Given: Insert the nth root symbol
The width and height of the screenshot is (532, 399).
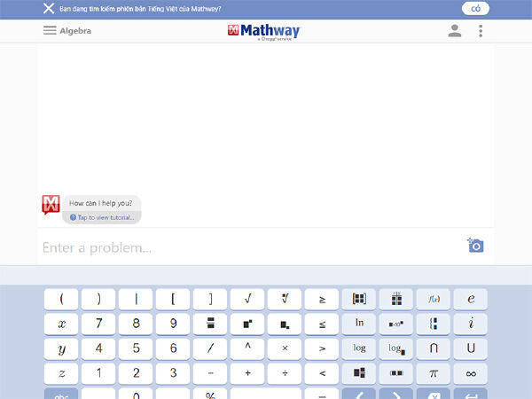Looking at the screenshot, I should click(x=285, y=299).
